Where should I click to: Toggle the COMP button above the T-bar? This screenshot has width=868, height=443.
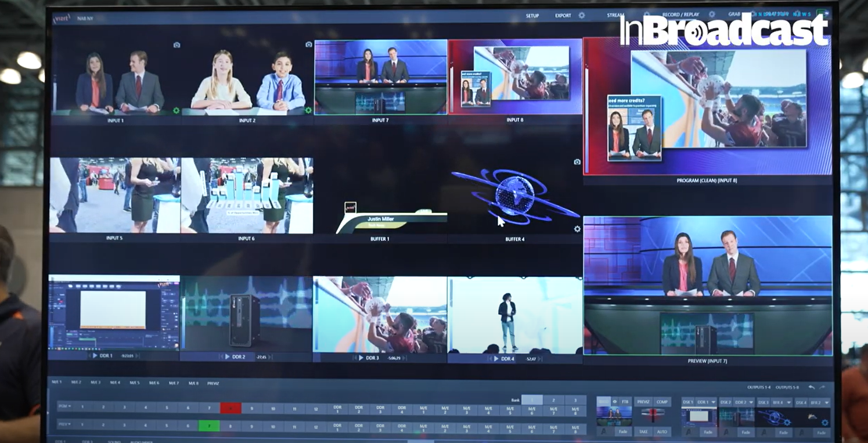pyautogui.click(x=662, y=402)
